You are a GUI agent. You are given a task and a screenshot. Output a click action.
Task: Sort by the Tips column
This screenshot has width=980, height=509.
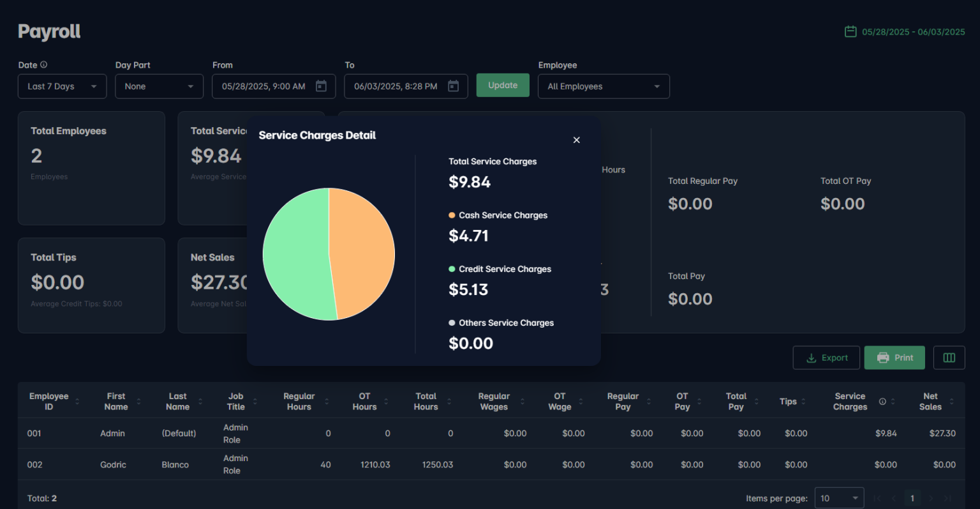tap(804, 402)
